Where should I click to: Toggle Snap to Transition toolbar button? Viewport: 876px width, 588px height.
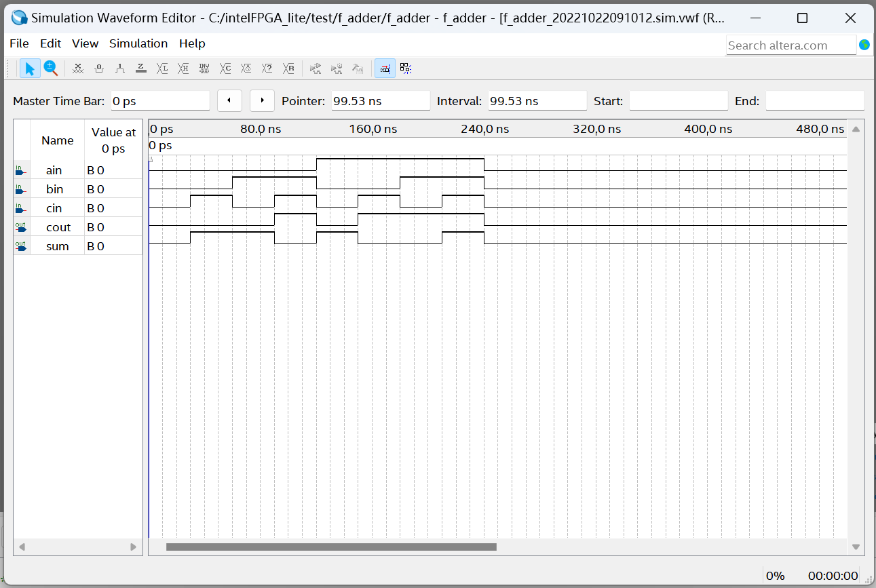click(406, 68)
